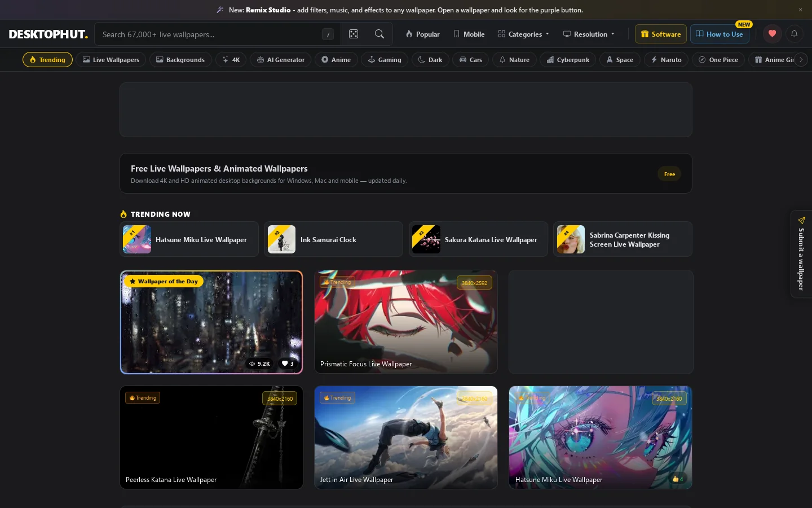Expand the Categories dropdown
The image size is (812, 508).
[x=524, y=34]
